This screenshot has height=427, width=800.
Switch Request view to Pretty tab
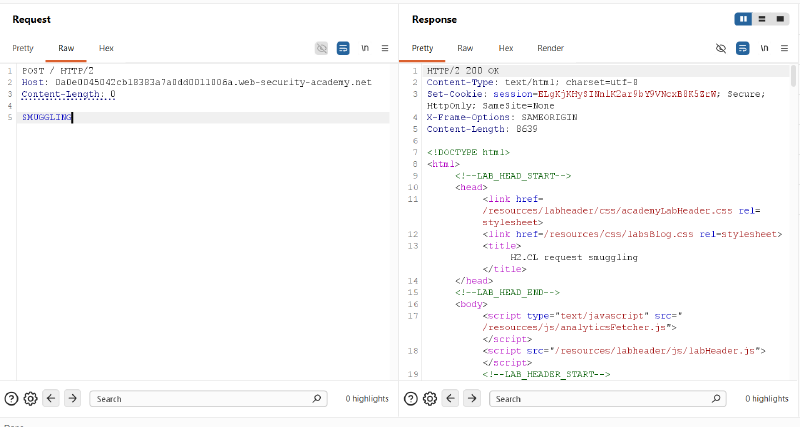(x=23, y=48)
